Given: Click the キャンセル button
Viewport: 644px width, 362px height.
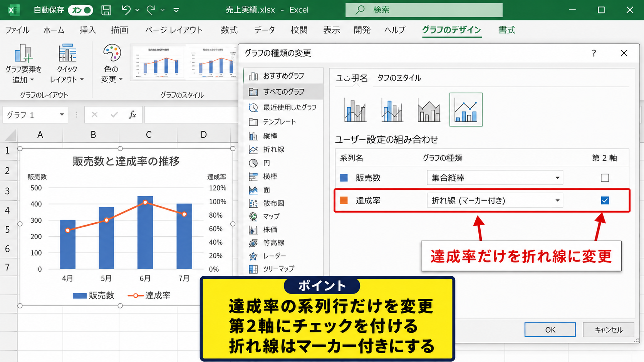Looking at the screenshot, I should pyautogui.click(x=609, y=330).
